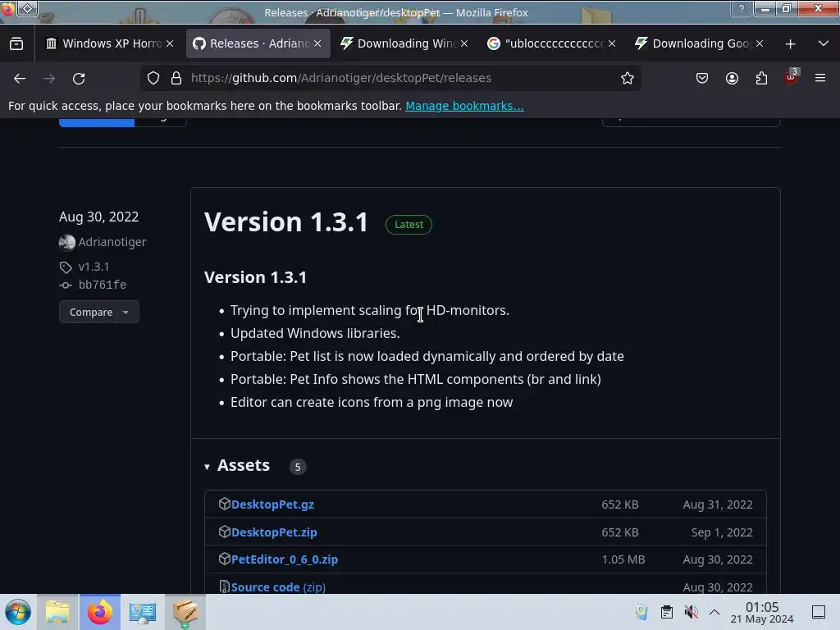Click the forward navigation arrow

tap(49, 78)
